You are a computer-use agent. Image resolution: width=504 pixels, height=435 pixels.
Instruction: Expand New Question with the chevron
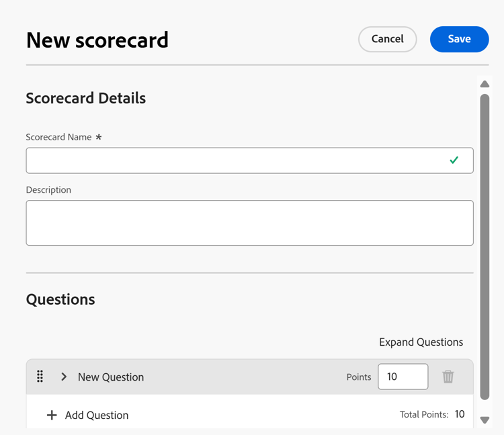pyautogui.click(x=64, y=377)
